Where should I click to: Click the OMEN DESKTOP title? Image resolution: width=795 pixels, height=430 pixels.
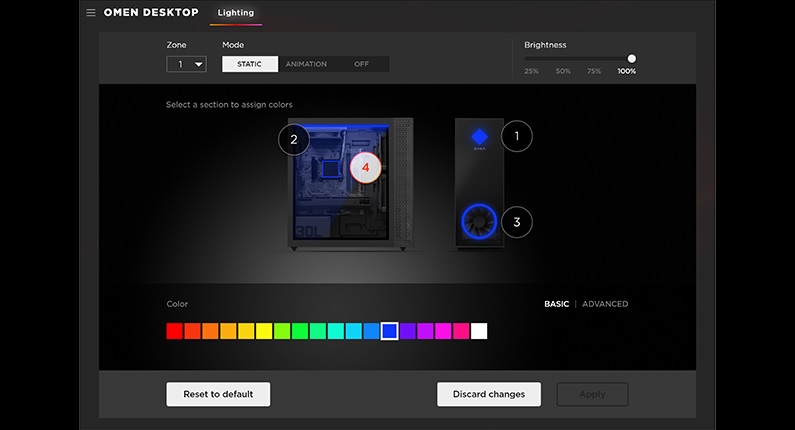(x=151, y=13)
